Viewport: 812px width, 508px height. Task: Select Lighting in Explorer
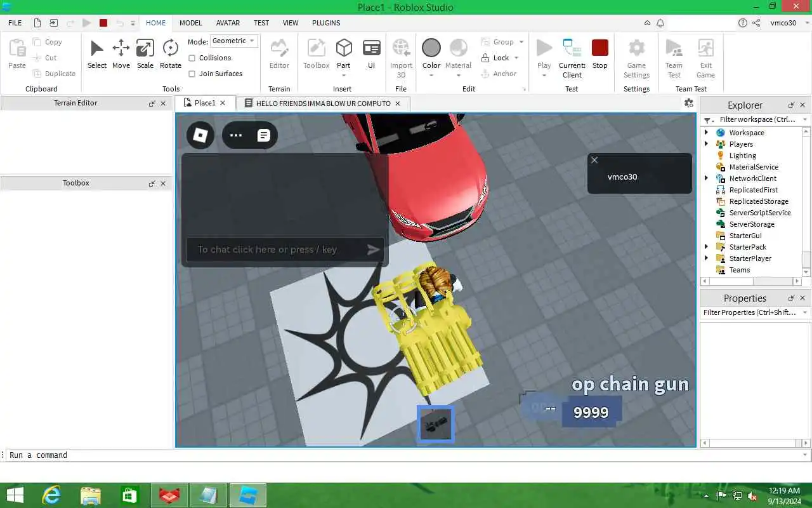click(x=742, y=156)
